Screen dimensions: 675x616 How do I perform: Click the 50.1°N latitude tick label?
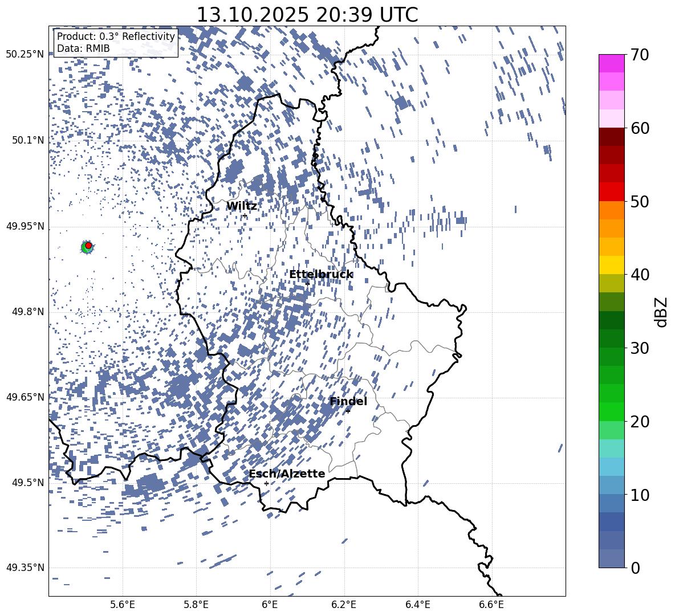[28, 140]
